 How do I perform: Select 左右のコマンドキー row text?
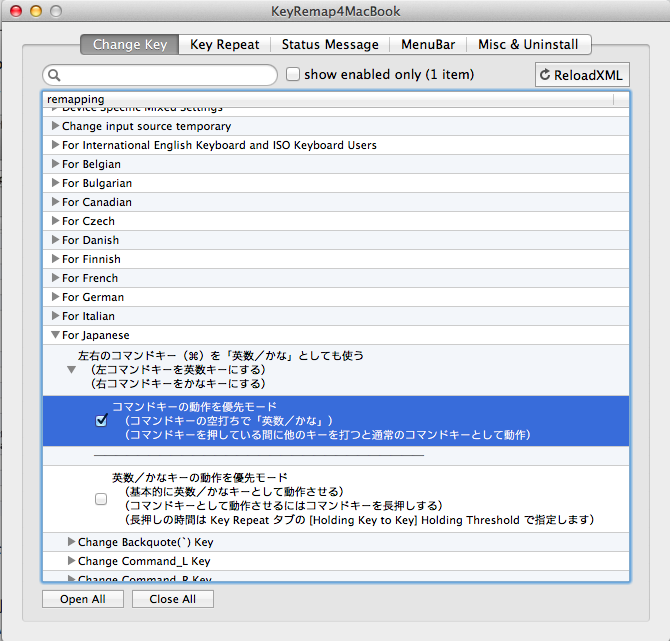tap(220, 370)
